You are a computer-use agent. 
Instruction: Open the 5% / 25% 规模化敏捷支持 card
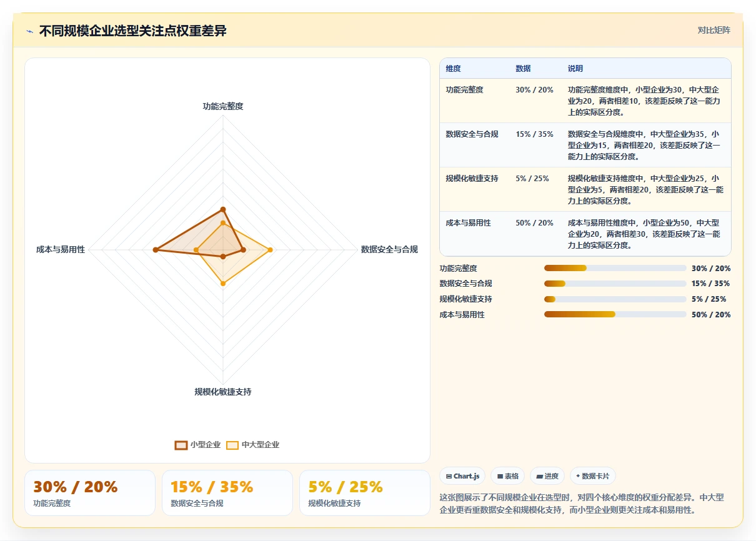tap(365, 493)
